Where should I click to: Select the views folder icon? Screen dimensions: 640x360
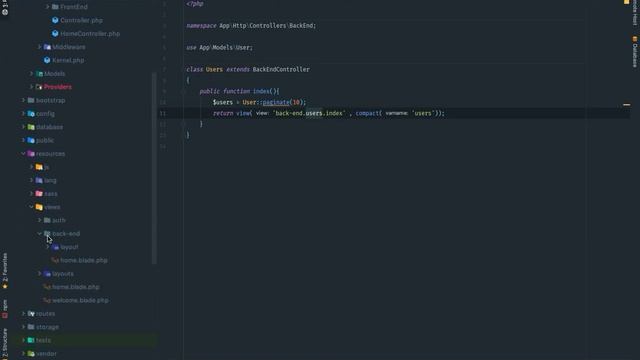click(x=39, y=207)
